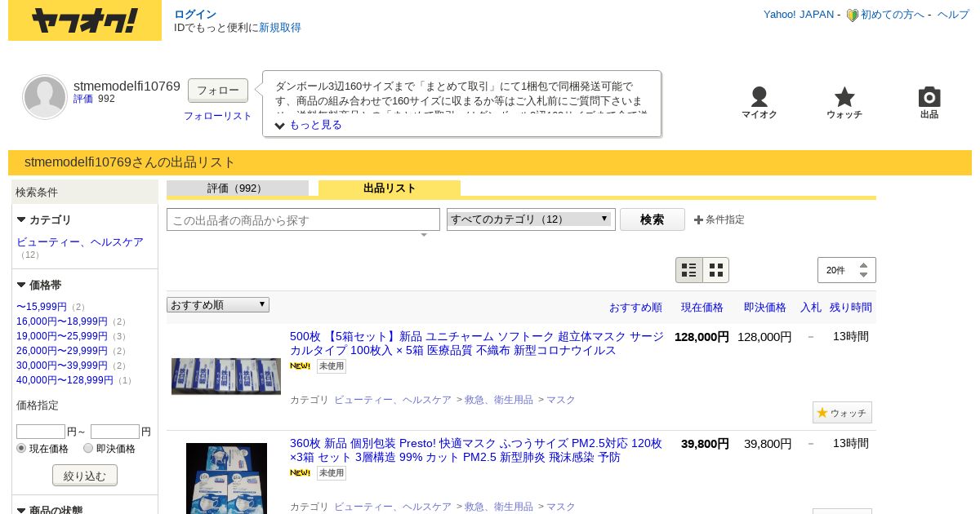Screen dimensions: 980x514
Task: Open ウォッチ star icon
Action: click(844, 97)
